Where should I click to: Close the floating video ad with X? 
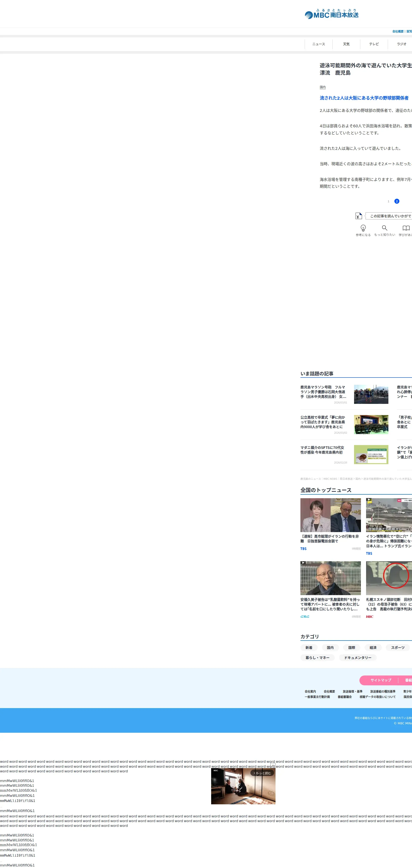tap(273, 765)
